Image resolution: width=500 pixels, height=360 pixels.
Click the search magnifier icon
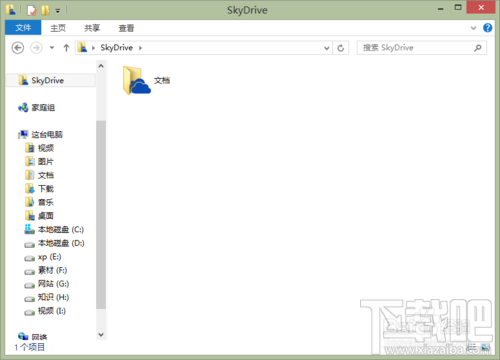click(x=478, y=48)
